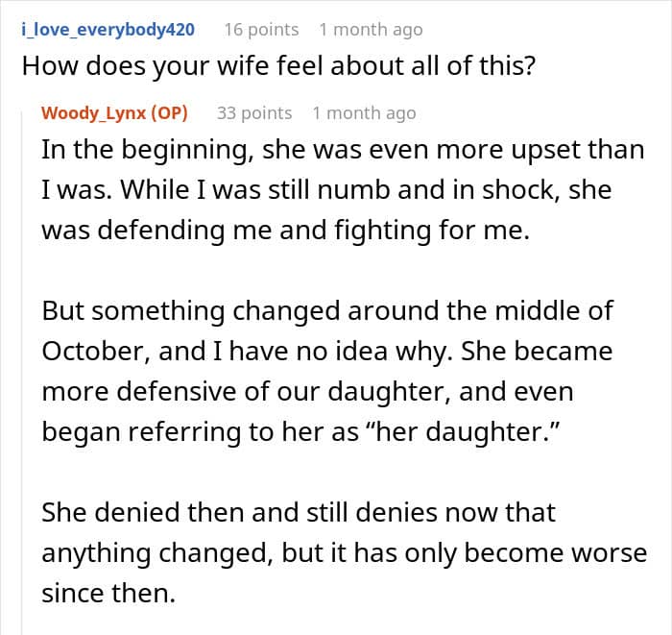This screenshot has height=635, width=672.
Task: Open the i_love_everybody420 user profile
Action: [108, 29]
